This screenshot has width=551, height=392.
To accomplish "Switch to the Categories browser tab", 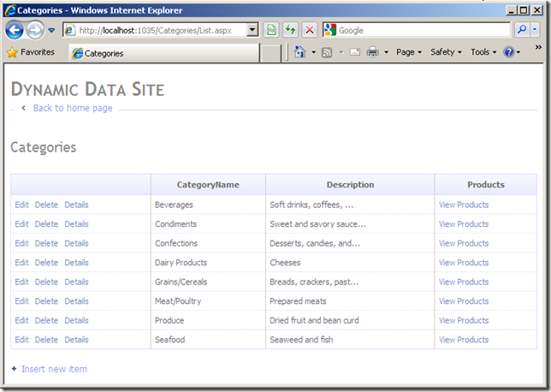I will click(103, 53).
